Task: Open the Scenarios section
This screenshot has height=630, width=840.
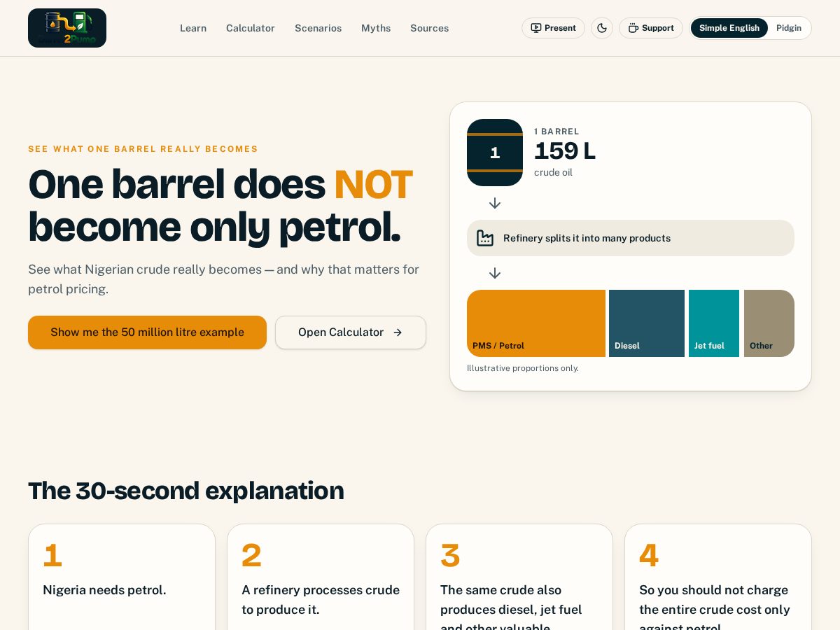Action: (318, 28)
